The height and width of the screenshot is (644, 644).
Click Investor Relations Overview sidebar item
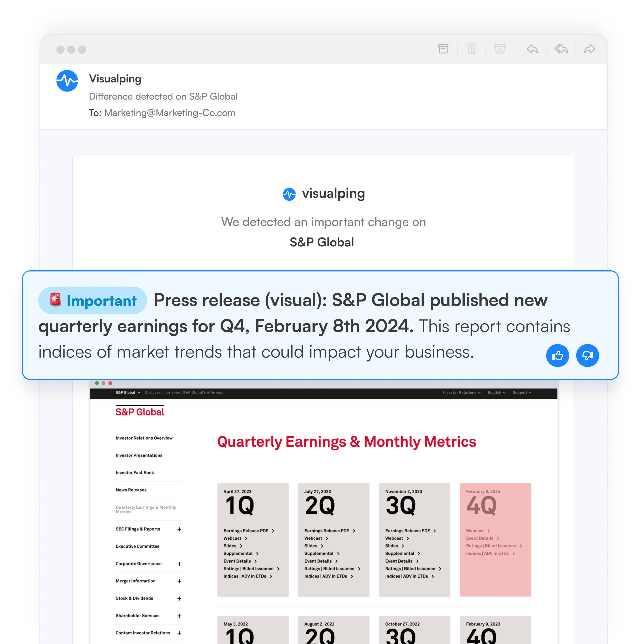(143, 438)
